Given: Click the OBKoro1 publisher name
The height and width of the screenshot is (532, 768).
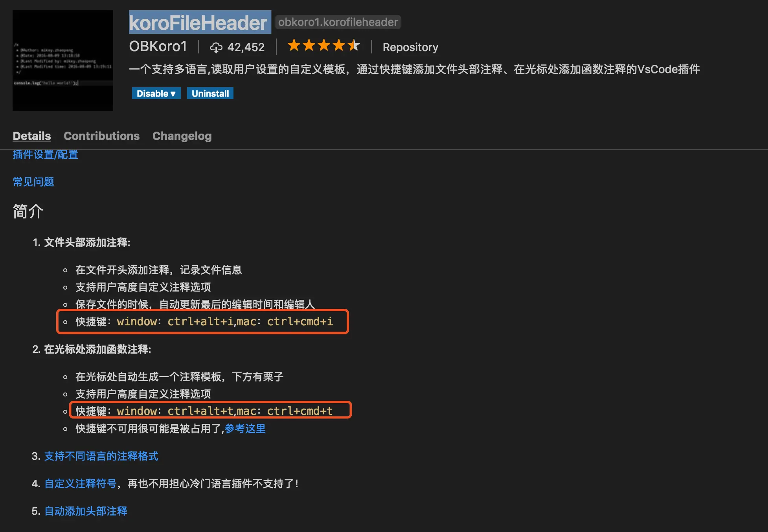Looking at the screenshot, I should point(158,46).
